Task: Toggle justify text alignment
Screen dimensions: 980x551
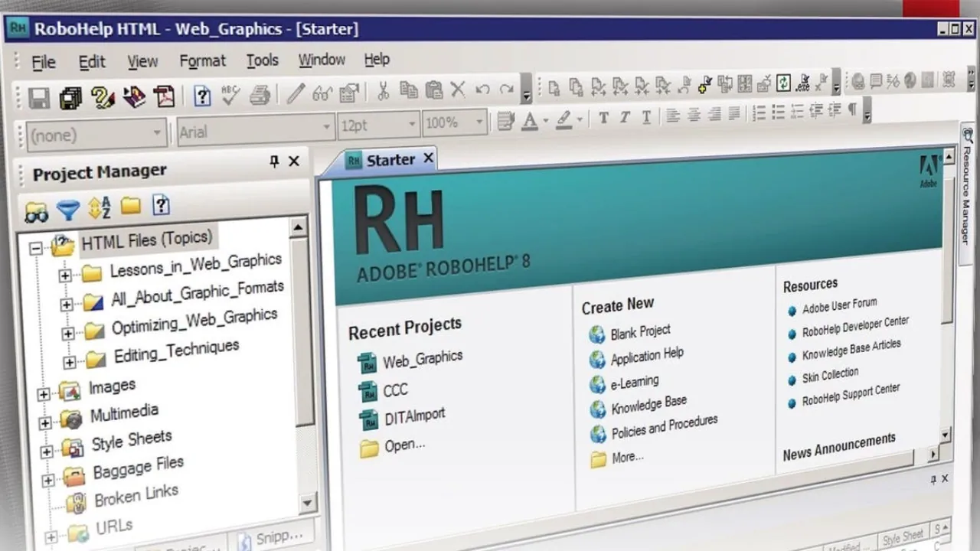Action: 734,114
